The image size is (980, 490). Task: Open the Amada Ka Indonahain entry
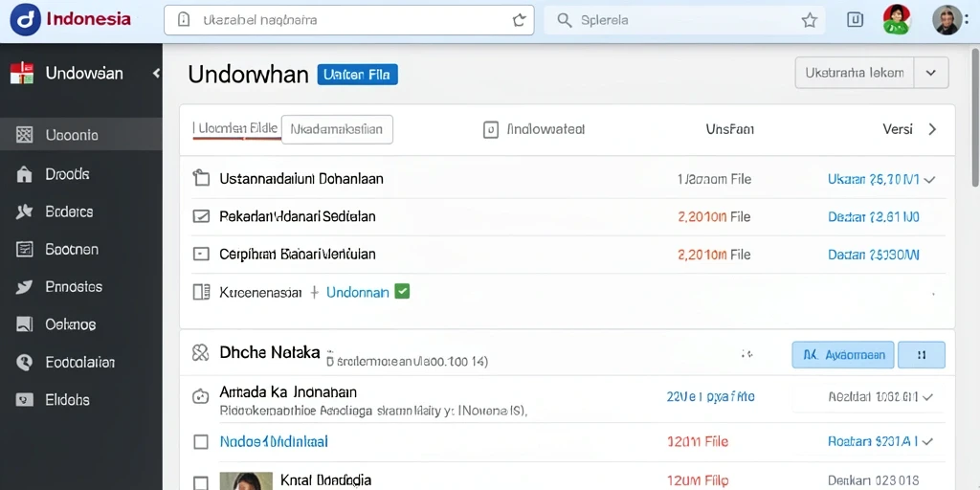[288, 392]
